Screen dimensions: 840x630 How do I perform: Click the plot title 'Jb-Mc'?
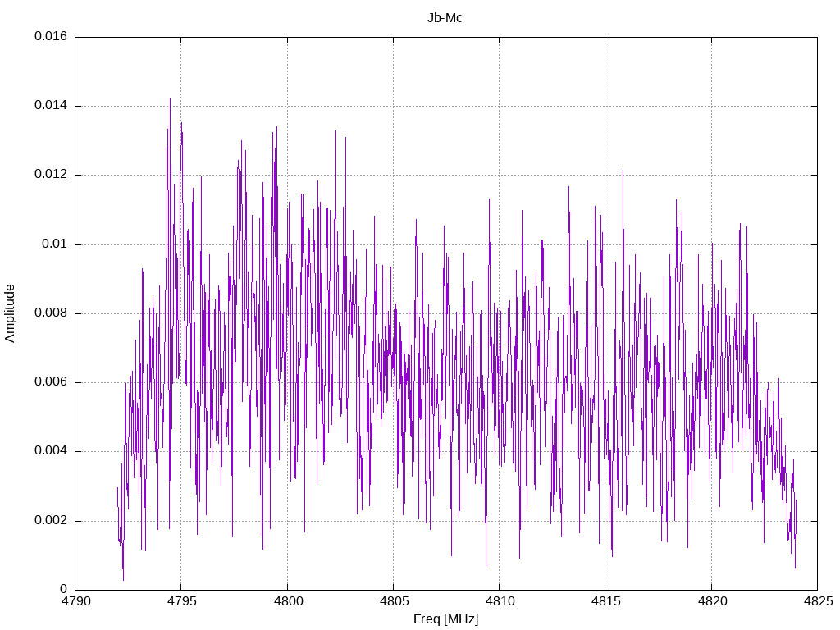pos(445,18)
